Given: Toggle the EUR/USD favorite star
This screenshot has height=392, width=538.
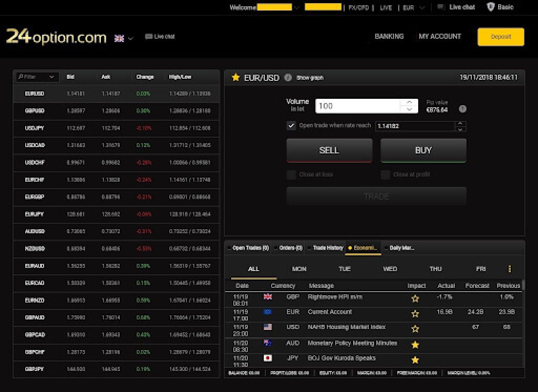Looking at the screenshot, I should click(x=236, y=77).
